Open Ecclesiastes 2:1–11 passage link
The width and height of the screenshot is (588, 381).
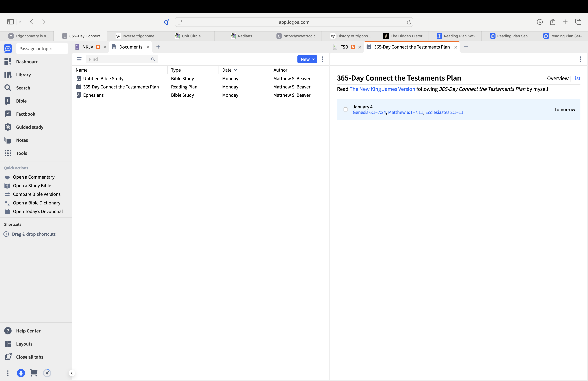pyautogui.click(x=444, y=112)
